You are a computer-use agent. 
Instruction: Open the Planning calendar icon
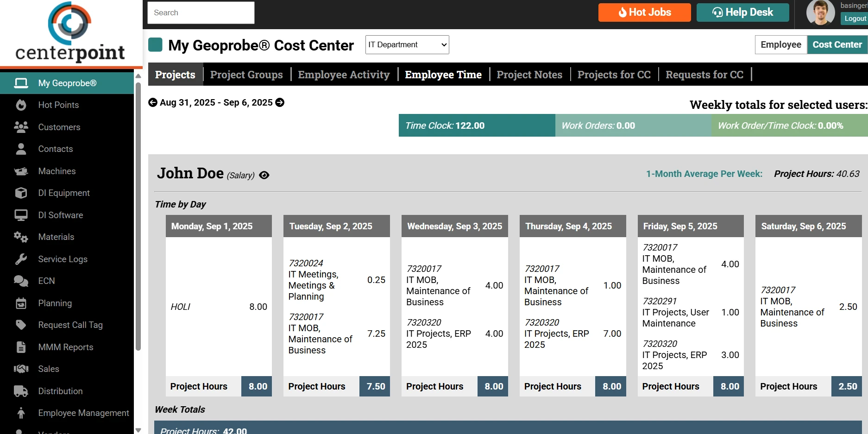click(x=21, y=303)
